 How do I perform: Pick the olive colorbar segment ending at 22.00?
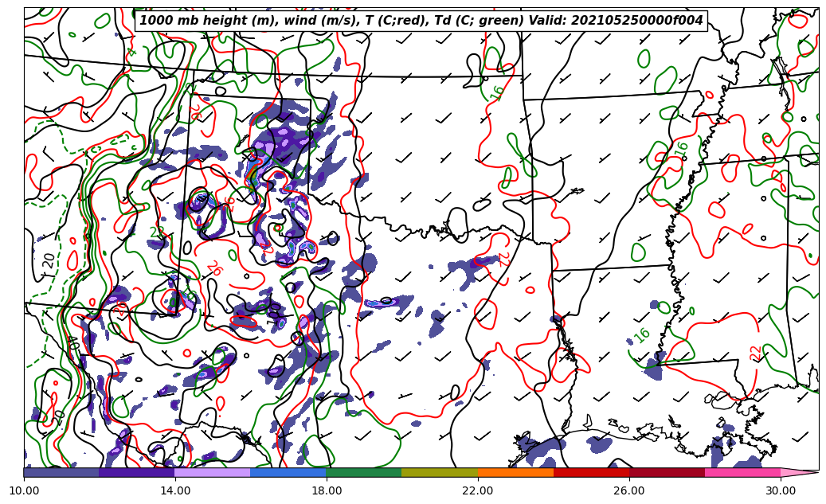[x=440, y=472]
